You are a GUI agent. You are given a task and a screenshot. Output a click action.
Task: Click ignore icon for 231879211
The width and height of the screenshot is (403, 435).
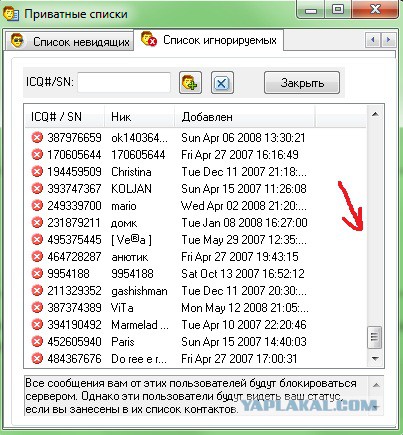pos(37,222)
